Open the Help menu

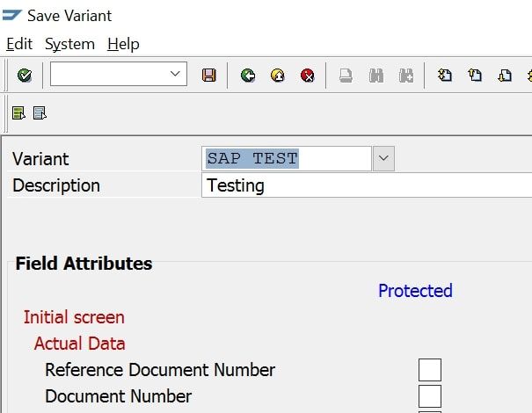pos(123,44)
